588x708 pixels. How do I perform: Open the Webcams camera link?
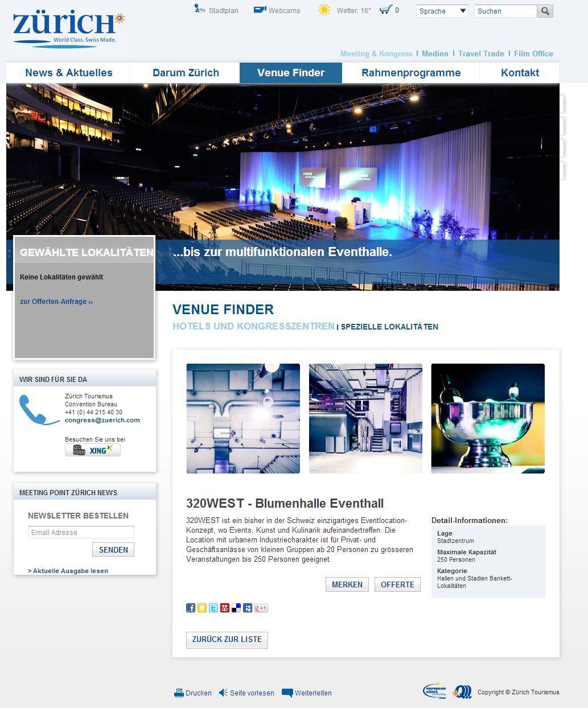[260, 10]
